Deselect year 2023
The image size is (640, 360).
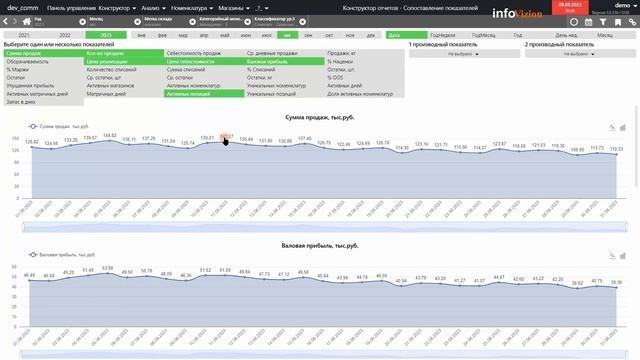[x=106, y=35]
